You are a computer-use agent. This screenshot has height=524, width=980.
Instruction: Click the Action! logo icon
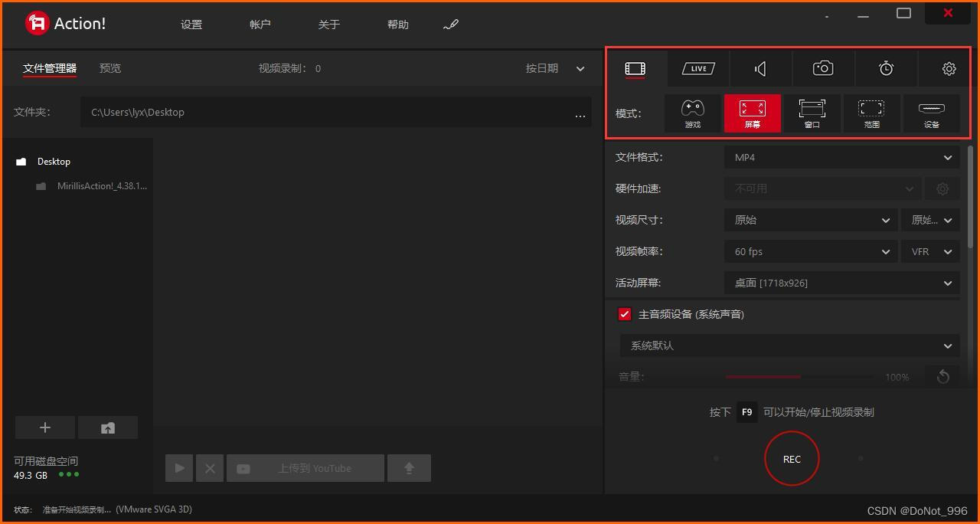point(36,23)
